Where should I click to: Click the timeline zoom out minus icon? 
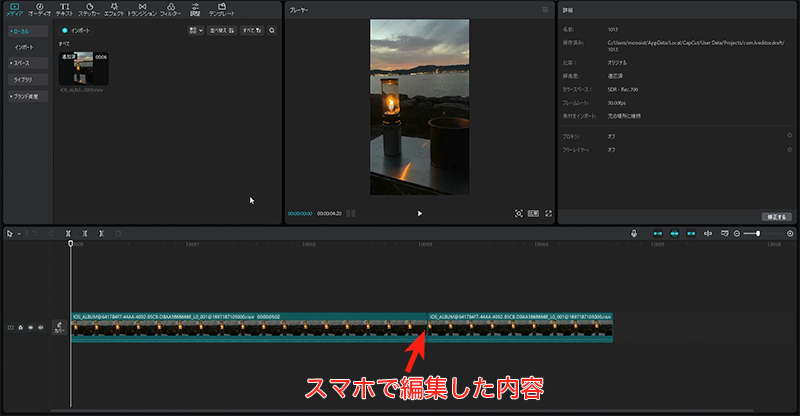[737, 233]
